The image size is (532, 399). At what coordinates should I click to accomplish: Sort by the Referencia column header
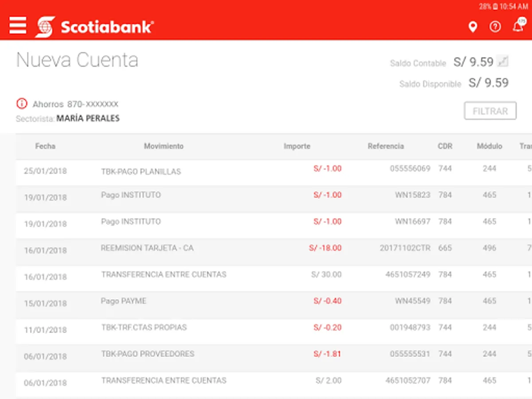386,146
